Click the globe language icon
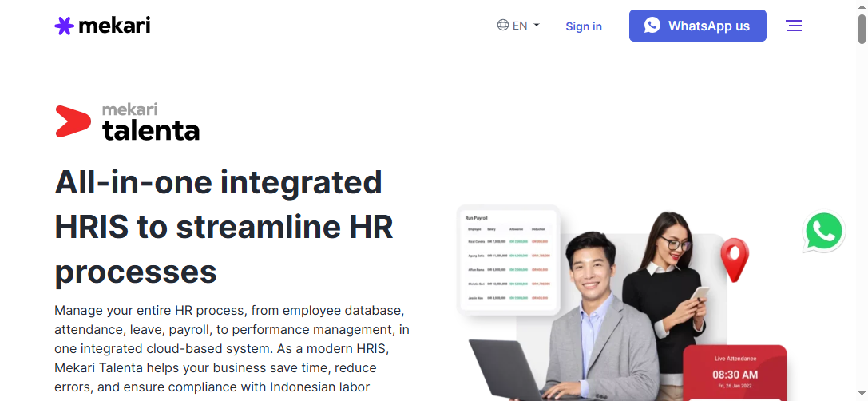This screenshot has width=868, height=401. click(502, 25)
